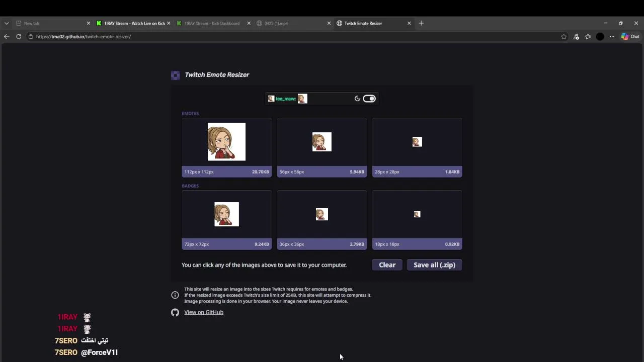Open the favorites list icon
This screenshot has width=644, height=362.
[x=588, y=37]
